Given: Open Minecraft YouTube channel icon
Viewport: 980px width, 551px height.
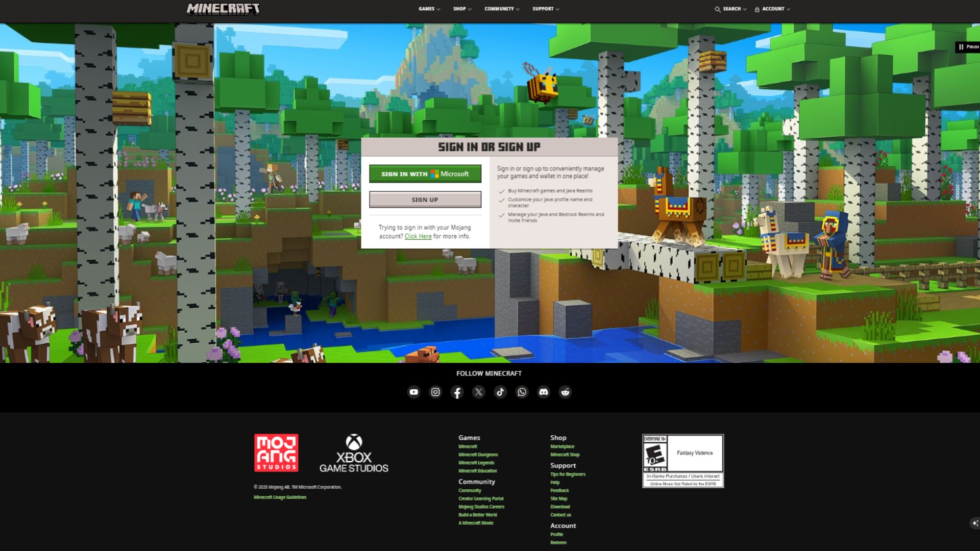Looking at the screenshot, I should pos(413,392).
